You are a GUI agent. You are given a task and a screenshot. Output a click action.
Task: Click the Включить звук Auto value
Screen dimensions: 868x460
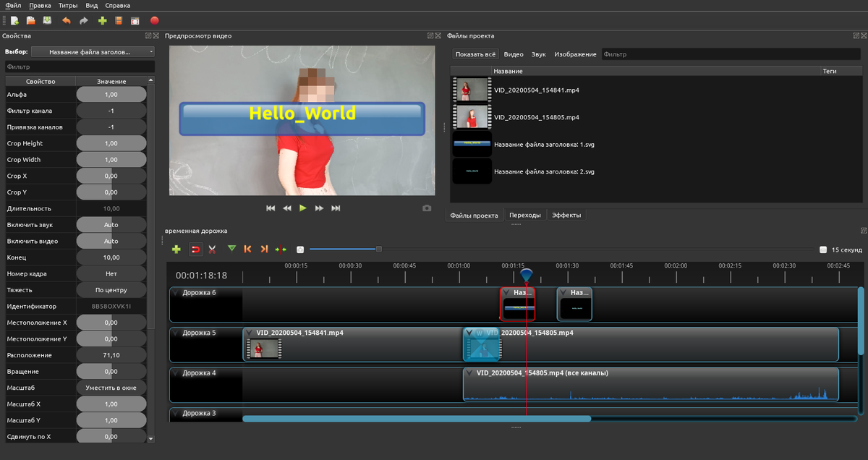pyautogui.click(x=111, y=225)
